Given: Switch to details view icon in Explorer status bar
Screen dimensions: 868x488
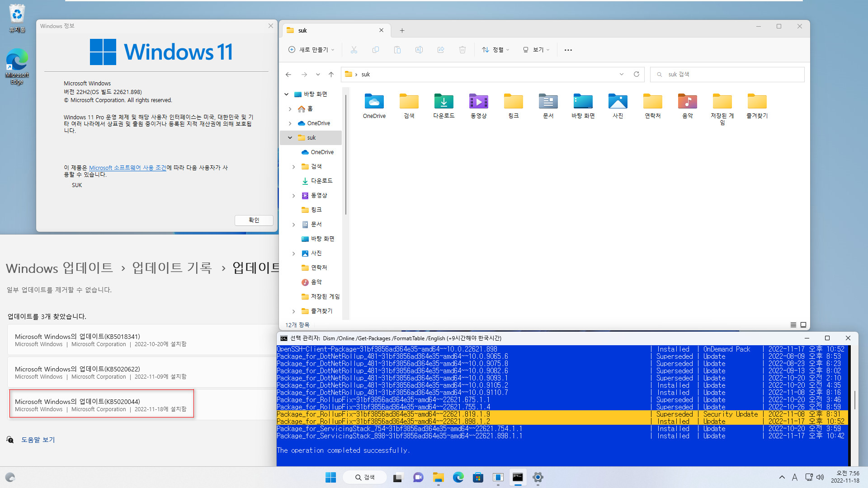Looking at the screenshot, I should [793, 325].
